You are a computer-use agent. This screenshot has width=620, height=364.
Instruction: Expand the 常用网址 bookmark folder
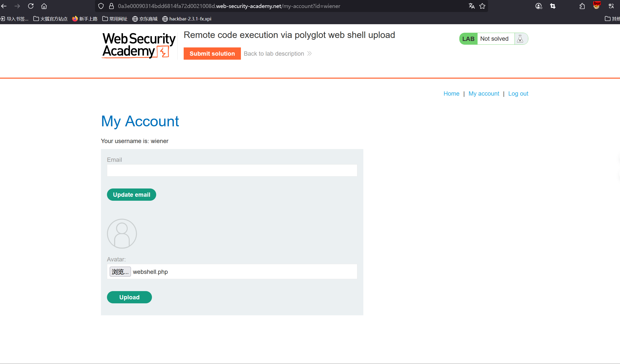(115, 19)
